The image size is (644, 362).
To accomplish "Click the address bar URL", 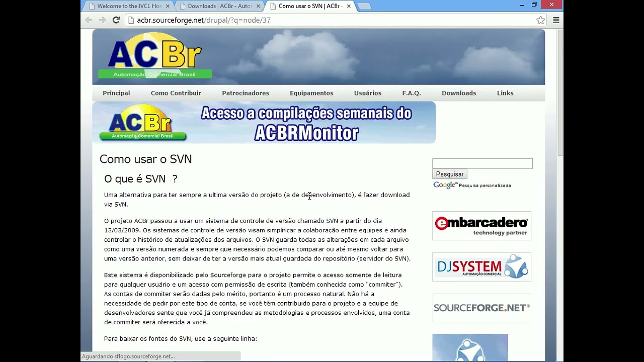I will [204, 20].
